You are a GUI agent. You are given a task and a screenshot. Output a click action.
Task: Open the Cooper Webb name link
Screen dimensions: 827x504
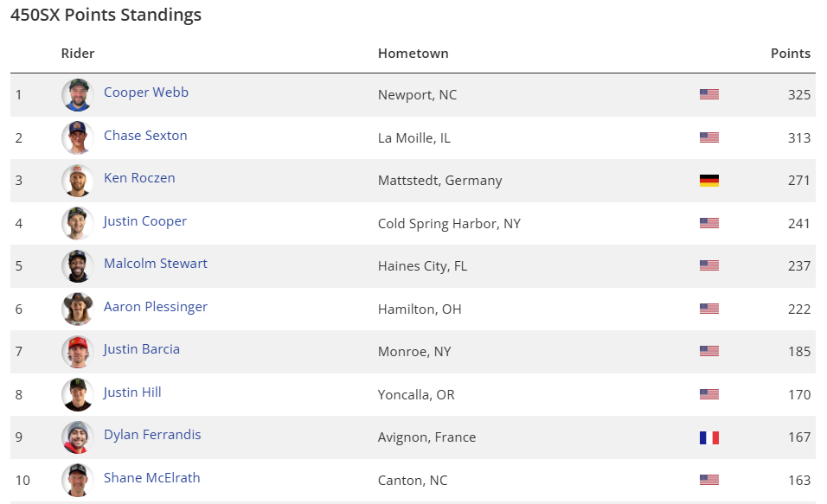(x=146, y=93)
